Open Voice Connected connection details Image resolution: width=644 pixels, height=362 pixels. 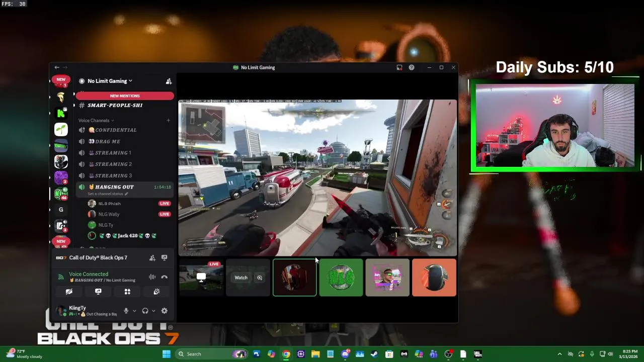[x=89, y=274]
